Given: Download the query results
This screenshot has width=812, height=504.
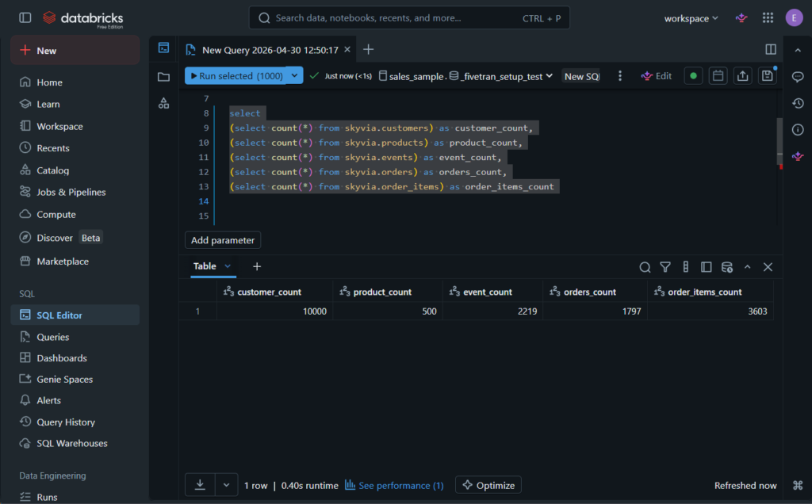Looking at the screenshot, I should (x=200, y=485).
